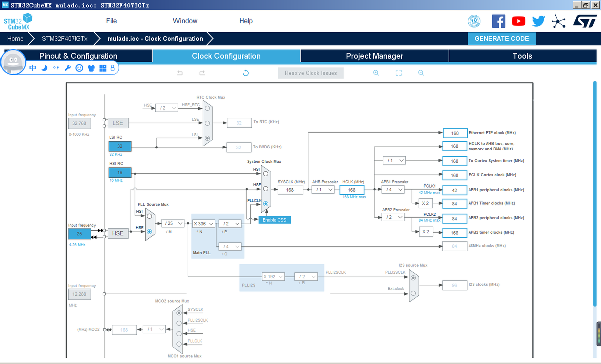Click the shirt skin icon

pos(91,68)
